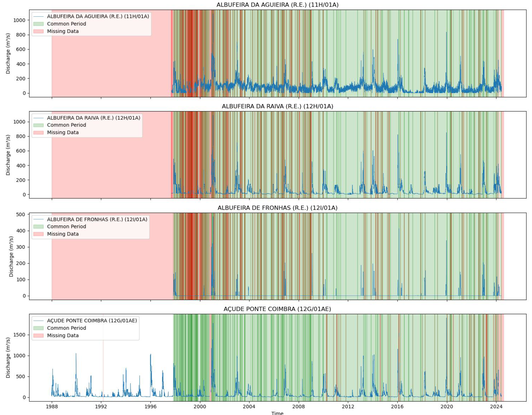532x415 pixels.
Task: Click the 400 y-tick in Aguieira plot
Action: [21, 64]
